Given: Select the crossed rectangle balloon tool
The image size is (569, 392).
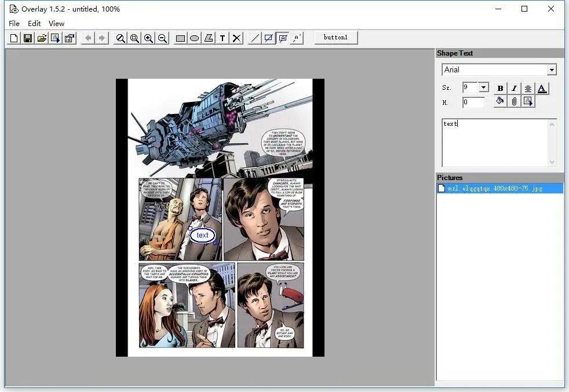Looking at the screenshot, I should pos(269,38).
